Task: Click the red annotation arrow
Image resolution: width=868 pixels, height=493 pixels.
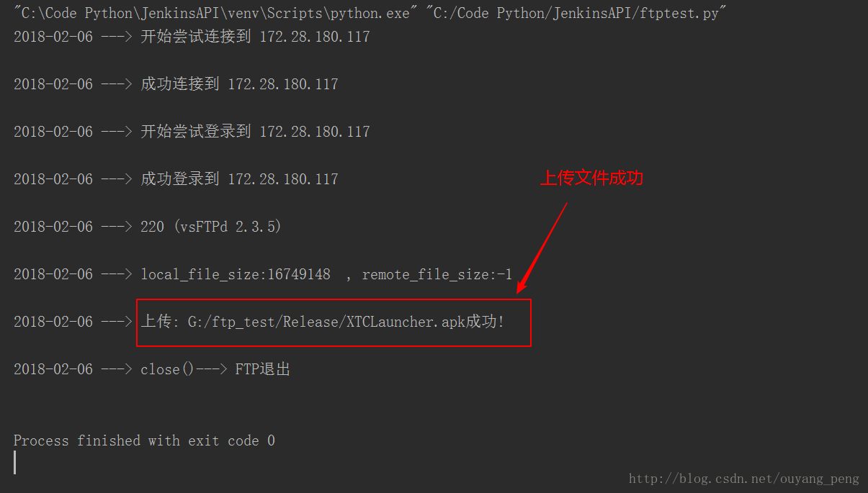Action: pos(542,248)
